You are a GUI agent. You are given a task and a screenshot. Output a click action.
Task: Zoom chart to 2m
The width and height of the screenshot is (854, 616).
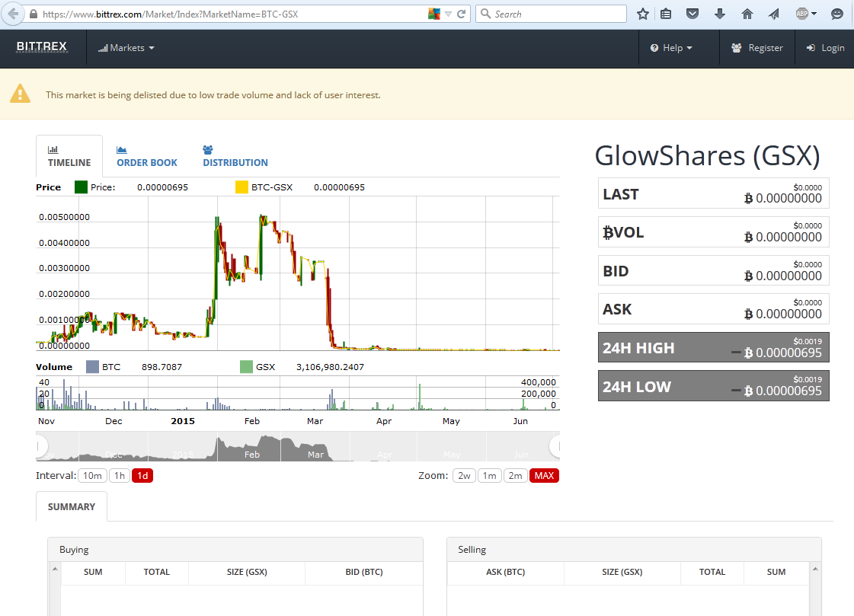click(515, 476)
